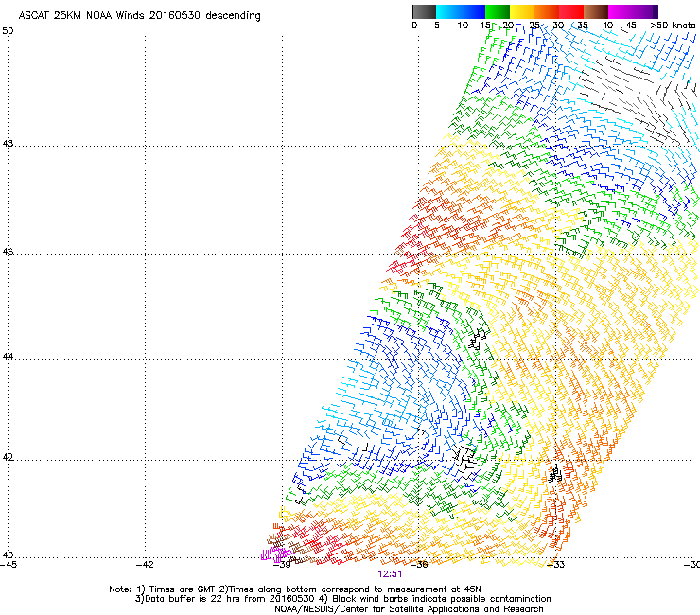Click the longitude label '-33'
This screenshot has width=700, height=615.
pyautogui.click(x=556, y=565)
